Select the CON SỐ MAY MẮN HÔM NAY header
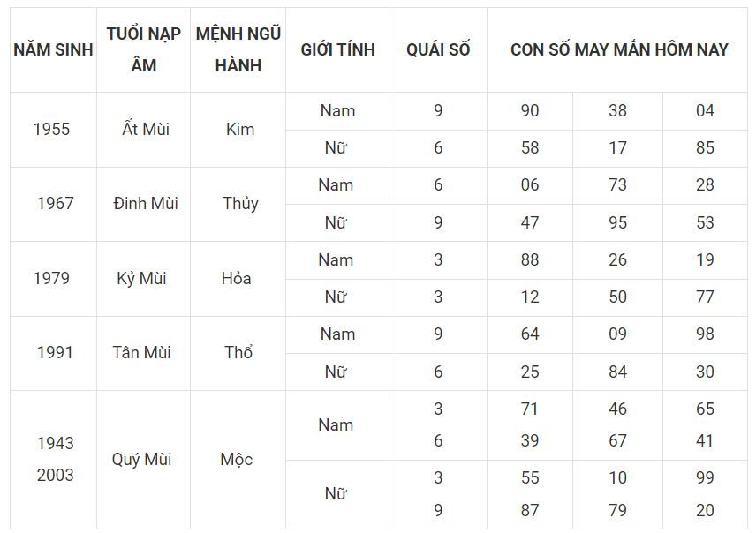756x533 pixels. (x=617, y=49)
